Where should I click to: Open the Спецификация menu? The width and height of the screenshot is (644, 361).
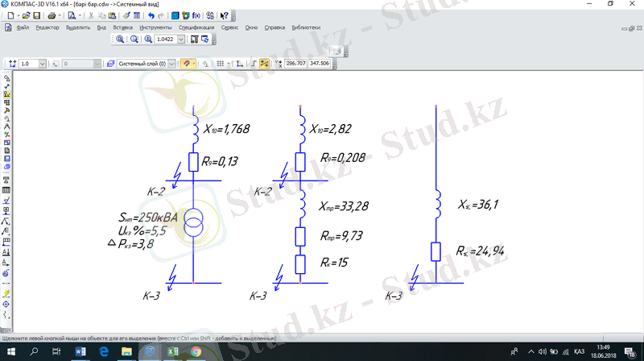[196, 27]
